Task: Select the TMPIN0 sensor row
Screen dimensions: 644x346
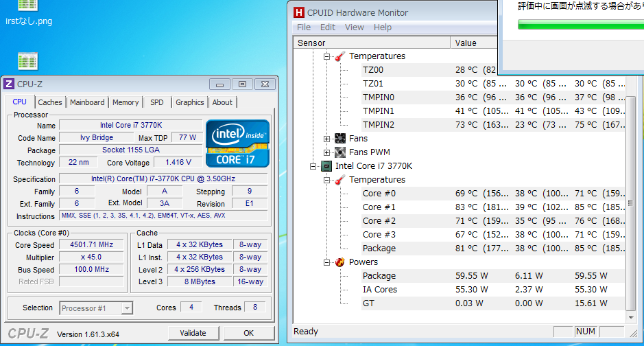Action: click(493, 97)
